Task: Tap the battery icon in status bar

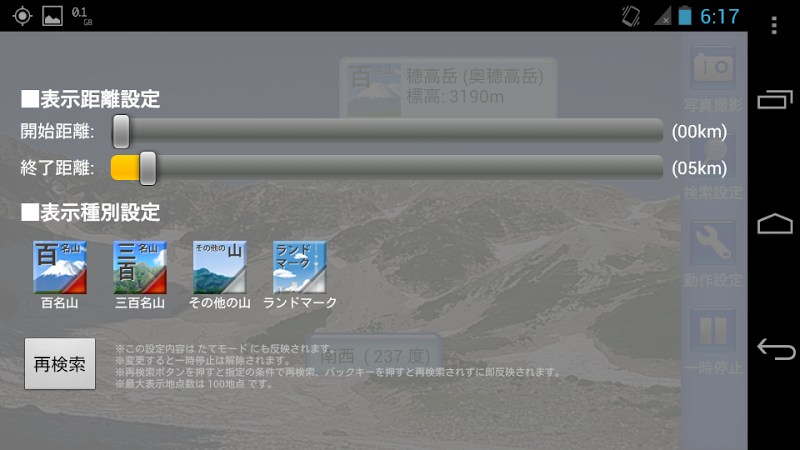Action: 685,16
